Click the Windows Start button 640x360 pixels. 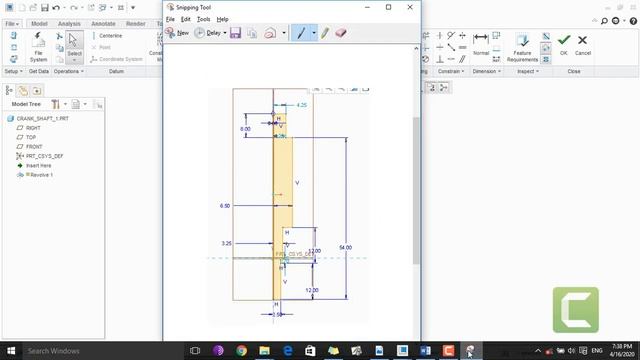11,351
